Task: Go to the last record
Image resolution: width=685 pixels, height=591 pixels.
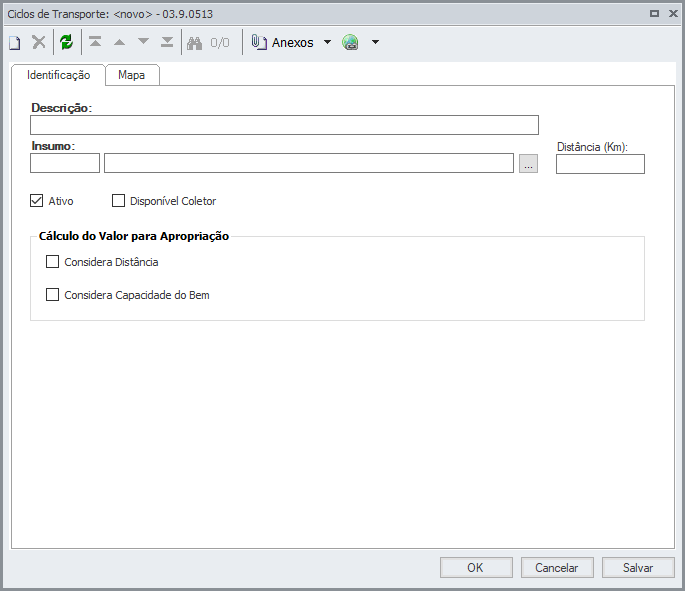Action: [167, 42]
